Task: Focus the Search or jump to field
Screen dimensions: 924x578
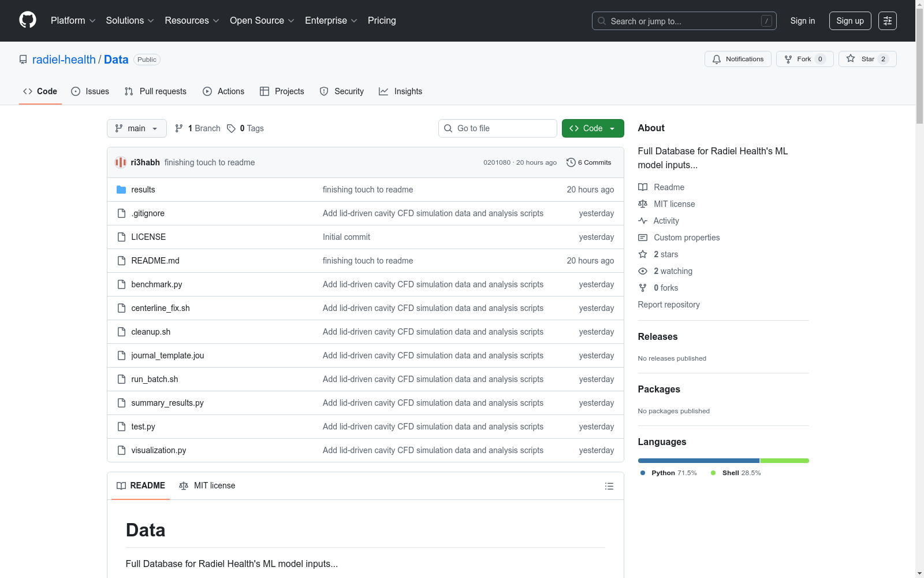Action: pyautogui.click(x=684, y=21)
